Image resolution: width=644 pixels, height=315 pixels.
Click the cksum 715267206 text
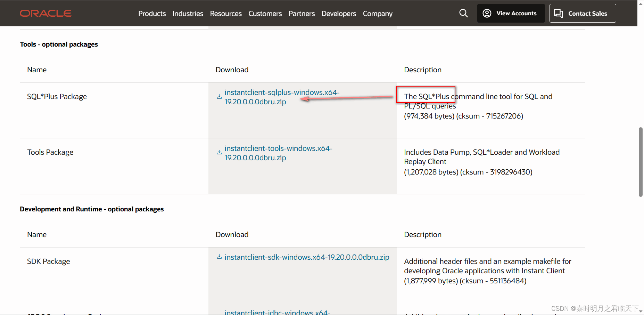click(489, 116)
